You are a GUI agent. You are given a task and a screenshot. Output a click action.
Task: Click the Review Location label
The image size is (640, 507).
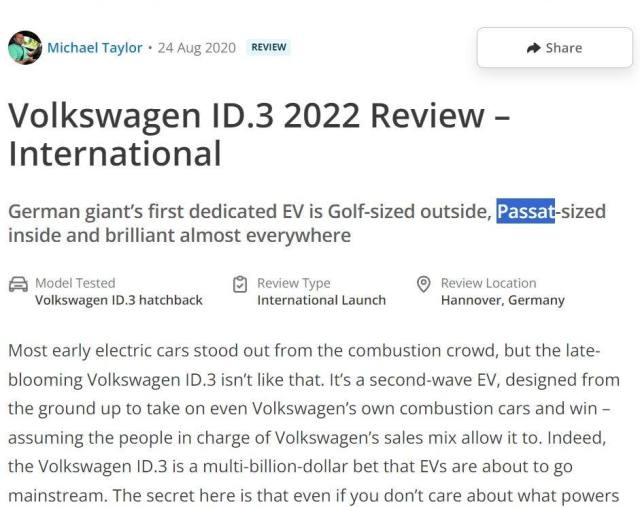(488, 283)
